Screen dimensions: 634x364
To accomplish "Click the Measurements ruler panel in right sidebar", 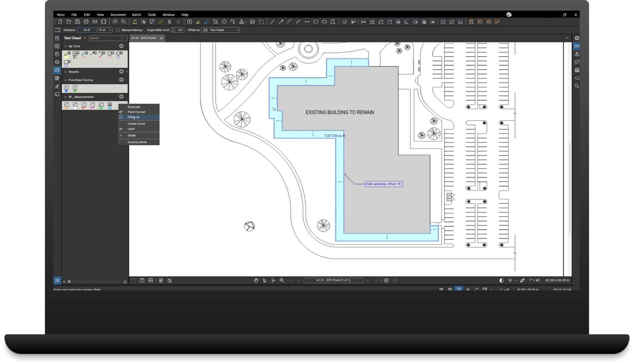I will tap(577, 46).
